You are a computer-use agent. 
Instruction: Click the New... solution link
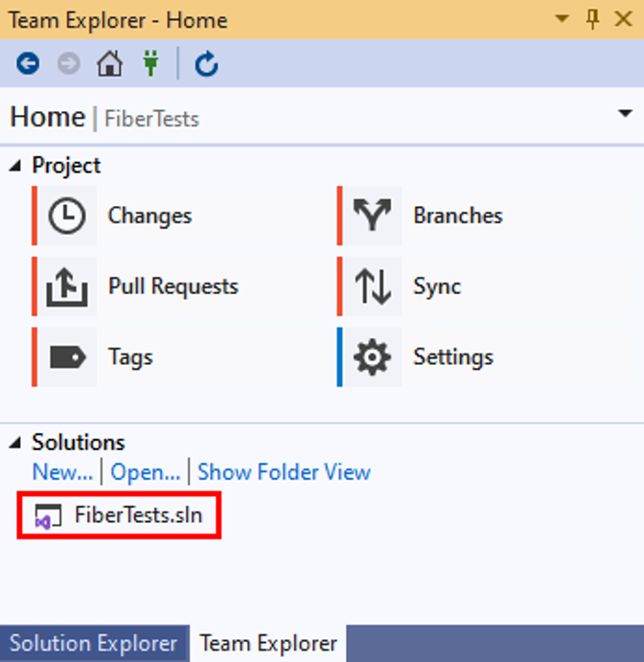coord(62,472)
